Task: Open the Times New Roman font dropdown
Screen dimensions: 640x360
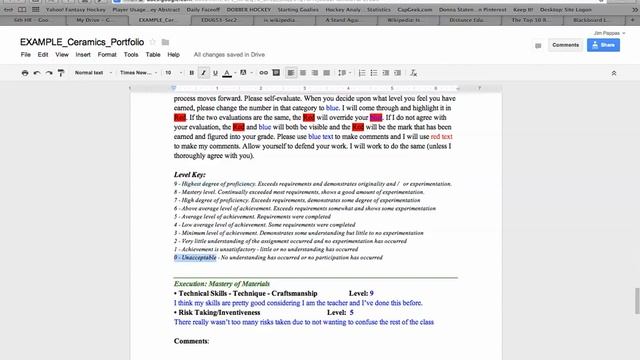Action: point(138,73)
